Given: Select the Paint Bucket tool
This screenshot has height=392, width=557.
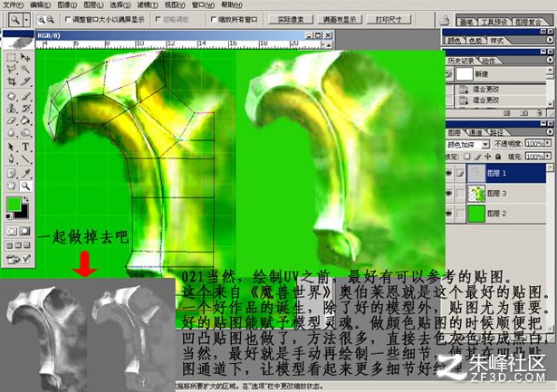Looking at the screenshot, I should click(x=25, y=120).
